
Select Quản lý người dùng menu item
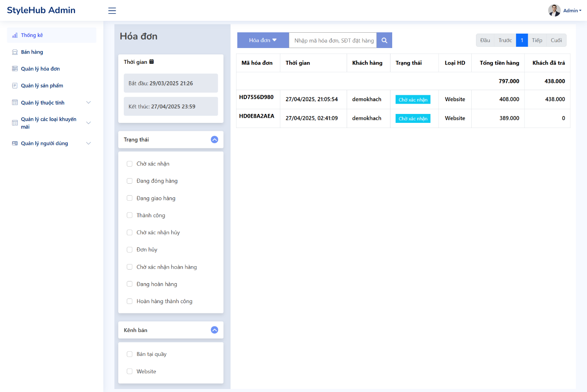pos(51,143)
